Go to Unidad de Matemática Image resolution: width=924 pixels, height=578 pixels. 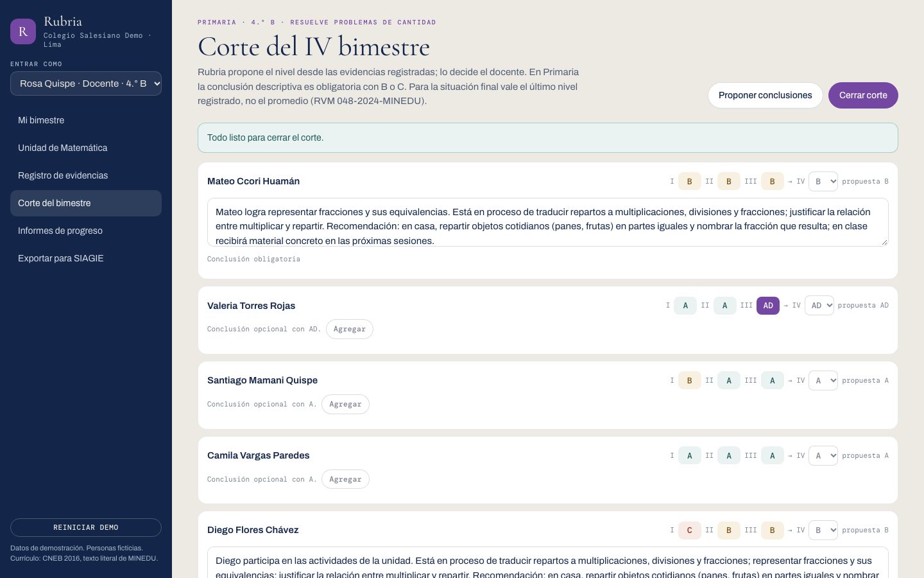pos(86,148)
